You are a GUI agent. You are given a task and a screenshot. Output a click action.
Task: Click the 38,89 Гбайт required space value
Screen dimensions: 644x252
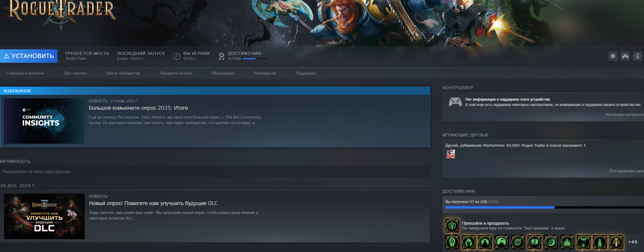point(76,59)
